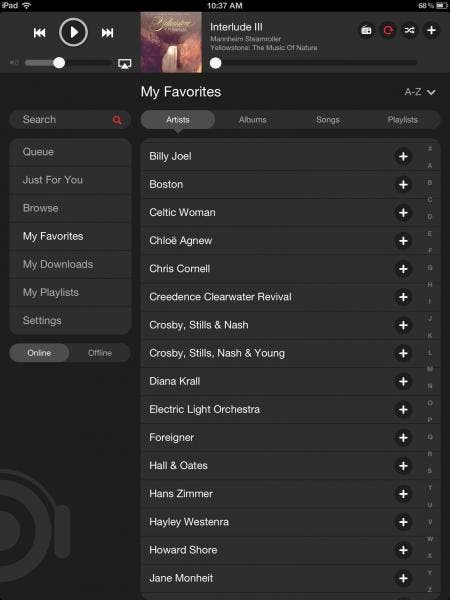Select the Artists tab

coord(178,120)
